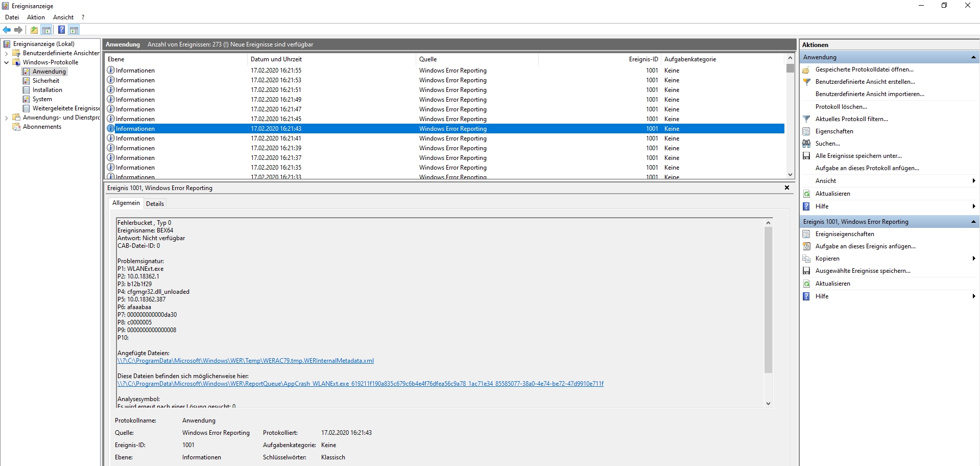This screenshot has width=980, height=466.
Task: Click Aufgabe an dieses Ereignis anfügen icon
Action: pos(806,246)
